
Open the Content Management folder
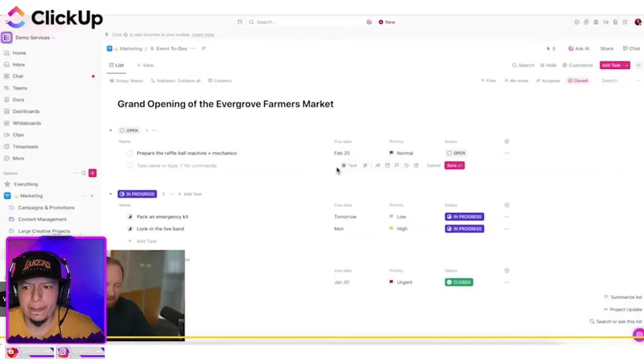(x=42, y=219)
